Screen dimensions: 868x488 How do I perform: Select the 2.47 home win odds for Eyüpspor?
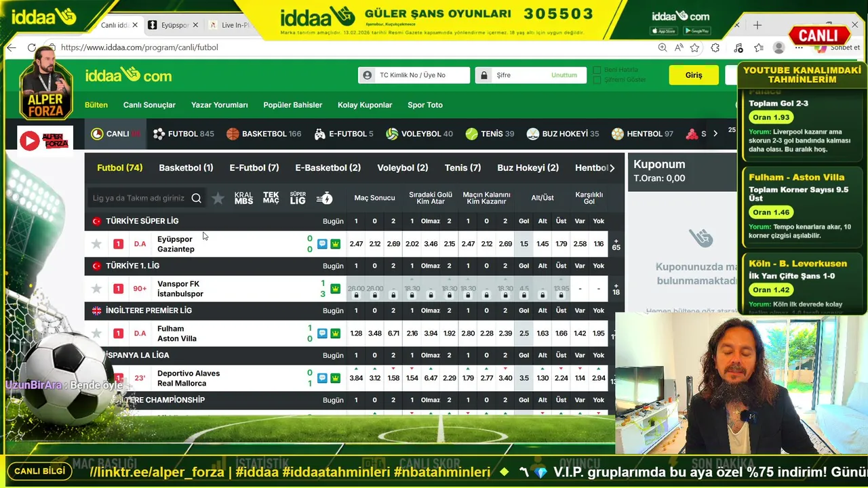coord(356,244)
